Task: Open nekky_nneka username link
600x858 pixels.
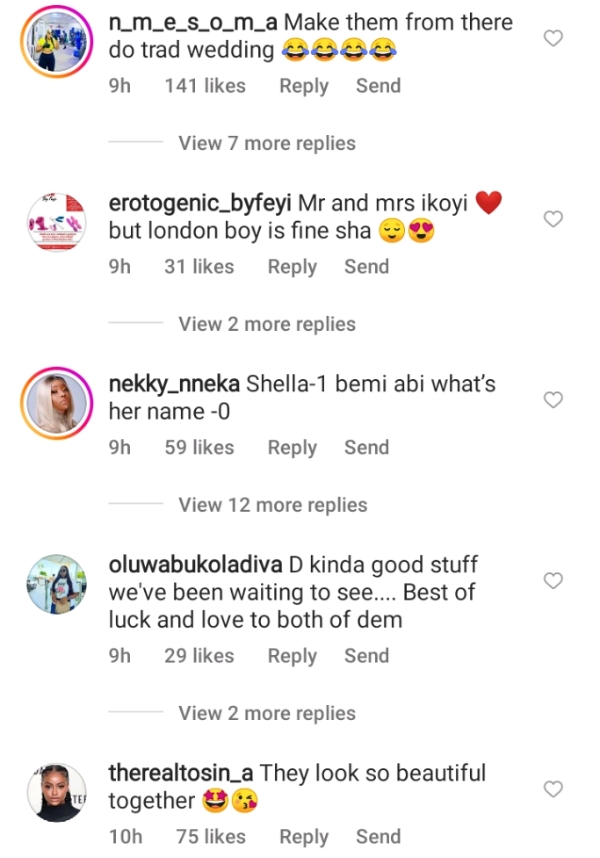Action: click(x=174, y=384)
